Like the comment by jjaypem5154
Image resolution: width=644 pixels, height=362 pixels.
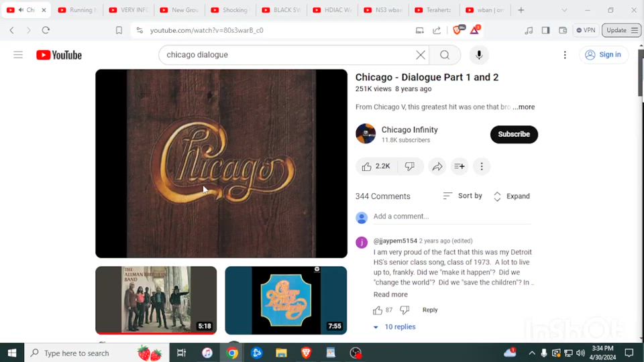378,310
